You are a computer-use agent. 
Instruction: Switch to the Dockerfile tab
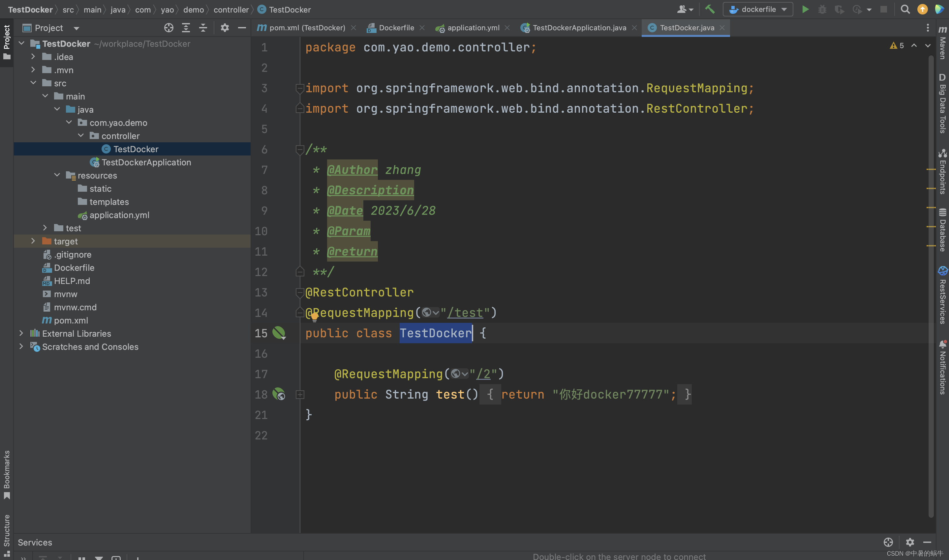[396, 27]
